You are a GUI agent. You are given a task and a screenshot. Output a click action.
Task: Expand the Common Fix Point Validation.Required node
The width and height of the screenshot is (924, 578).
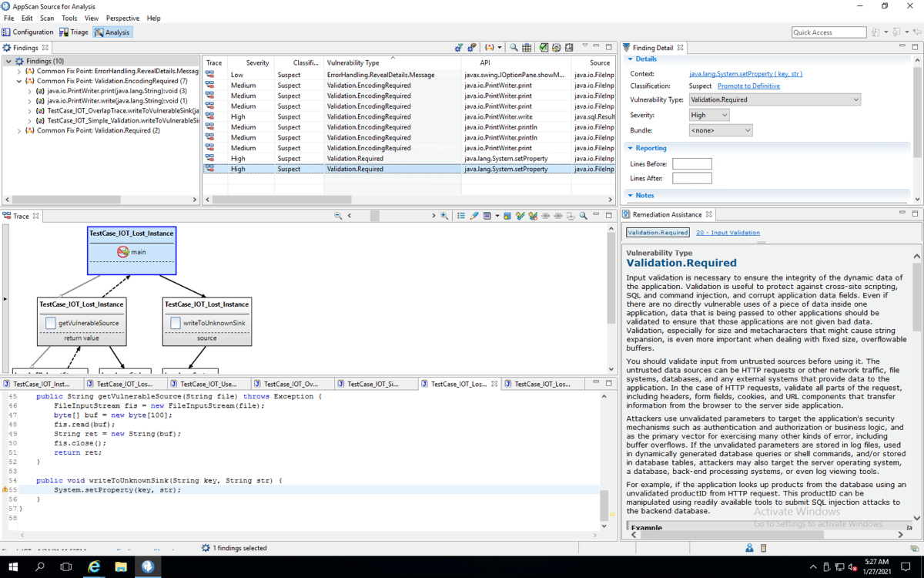(x=18, y=130)
